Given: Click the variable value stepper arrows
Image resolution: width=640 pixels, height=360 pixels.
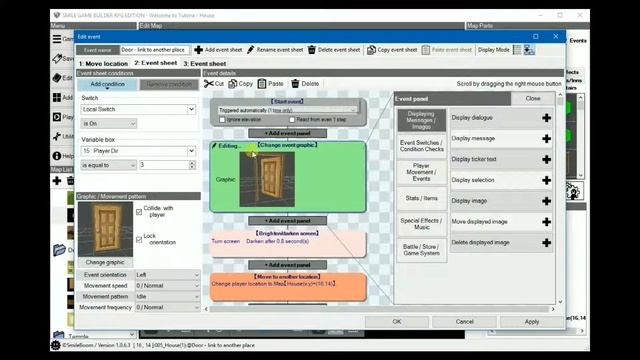Looking at the screenshot, I should click(x=192, y=165).
